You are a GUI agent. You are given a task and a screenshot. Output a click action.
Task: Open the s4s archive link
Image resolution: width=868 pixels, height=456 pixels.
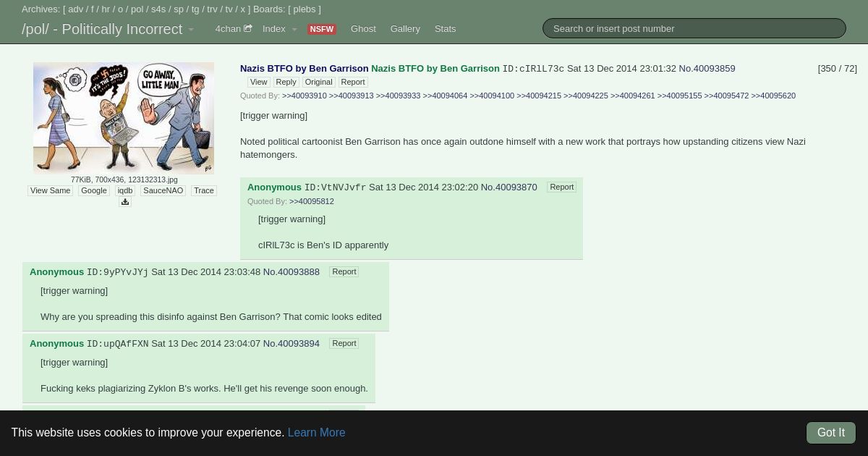tap(158, 9)
